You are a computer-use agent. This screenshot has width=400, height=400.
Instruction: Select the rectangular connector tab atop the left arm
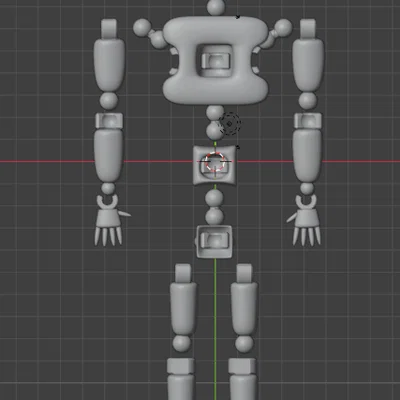coord(109,29)
